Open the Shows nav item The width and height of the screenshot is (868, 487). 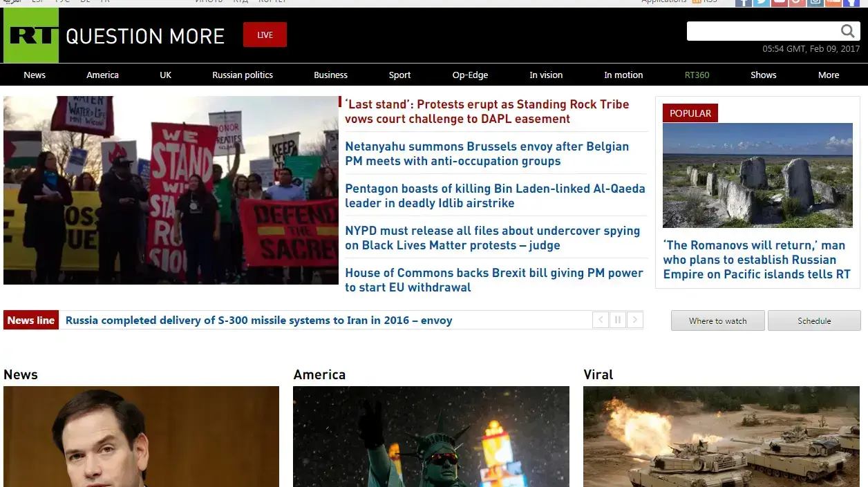coord(764,75)
